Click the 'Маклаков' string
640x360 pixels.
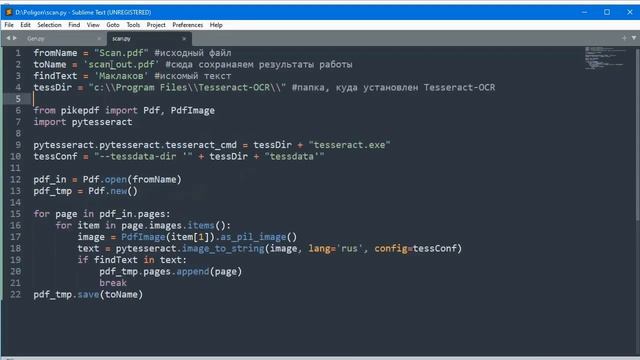coord(121,76)
